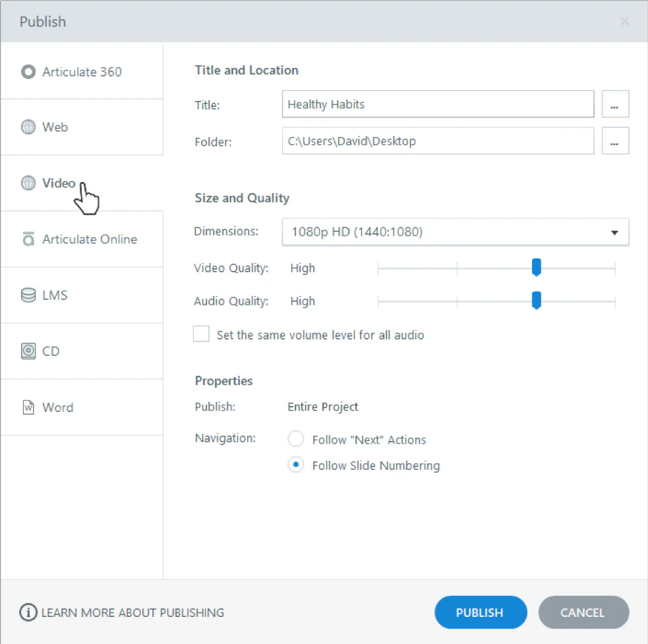Click the Articulate 360 ring icon
Image resolution: width=648 pixels, height=644 pixels.
point(28,72)
